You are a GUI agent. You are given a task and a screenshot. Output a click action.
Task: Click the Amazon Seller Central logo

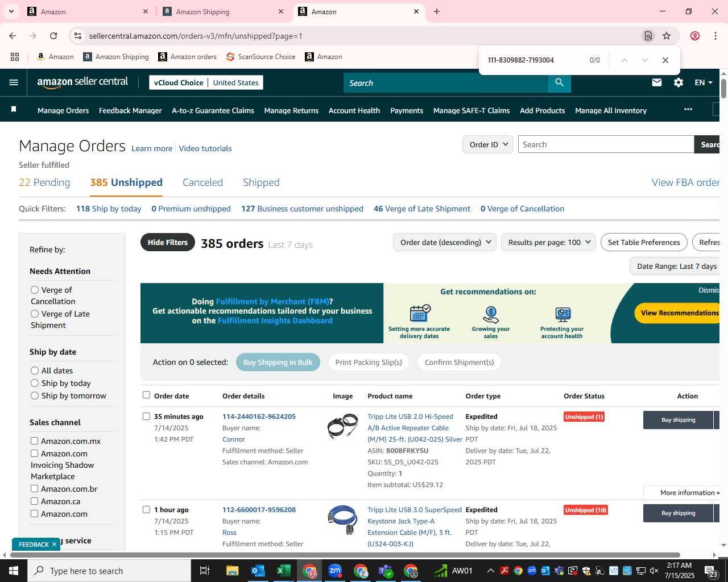82,82
